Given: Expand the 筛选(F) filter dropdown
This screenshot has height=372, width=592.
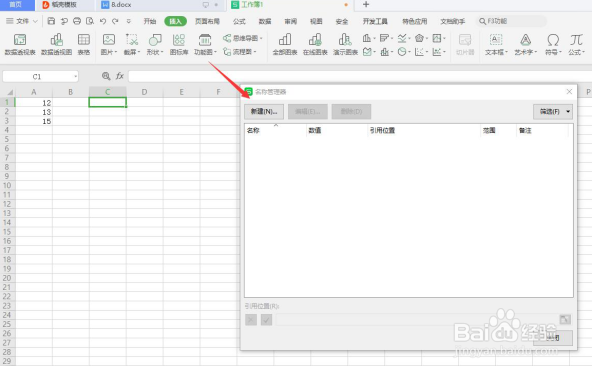Looking at the screenshot, I should pos(568,111).
